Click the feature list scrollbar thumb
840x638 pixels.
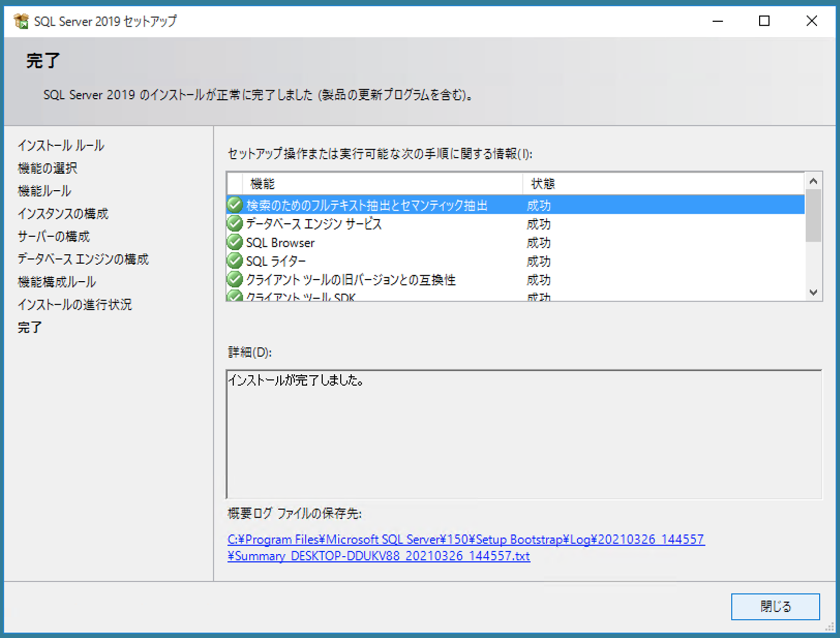[813, 216]
